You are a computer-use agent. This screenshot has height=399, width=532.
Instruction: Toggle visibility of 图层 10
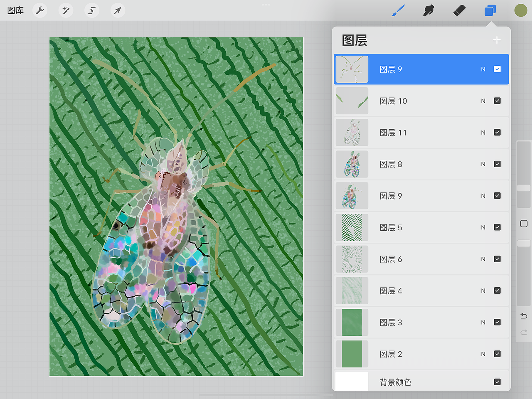(x=497, y=101)
